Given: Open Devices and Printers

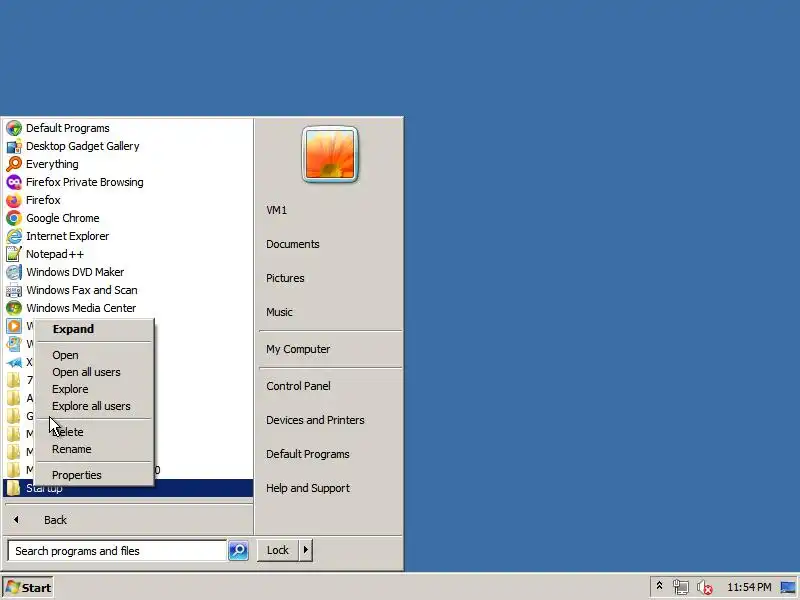Looking at the screenshot, I should 315,420.
